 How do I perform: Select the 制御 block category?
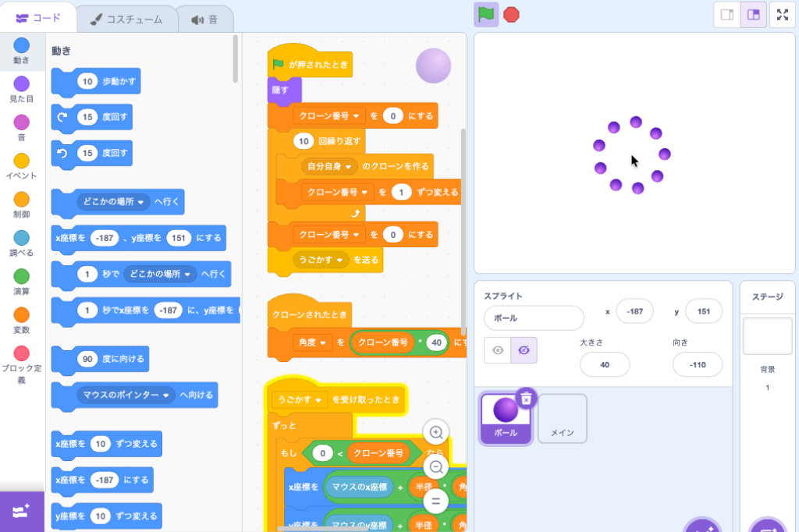point(22,204)
